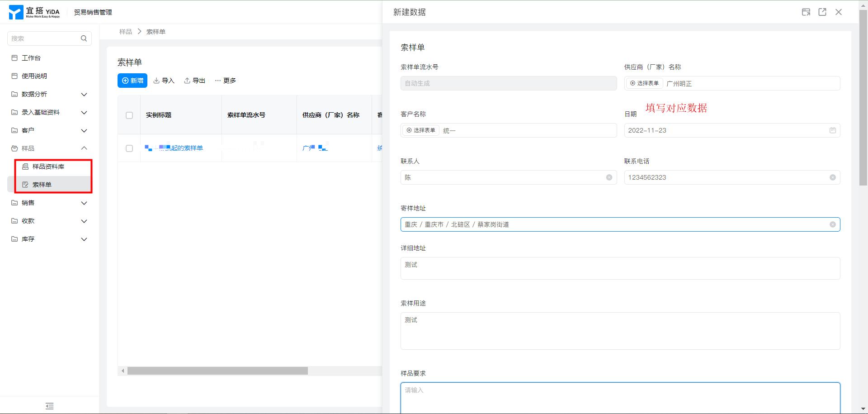
Task: Open the 发起的索样单 record link
Action: click(x=174, y=148)
